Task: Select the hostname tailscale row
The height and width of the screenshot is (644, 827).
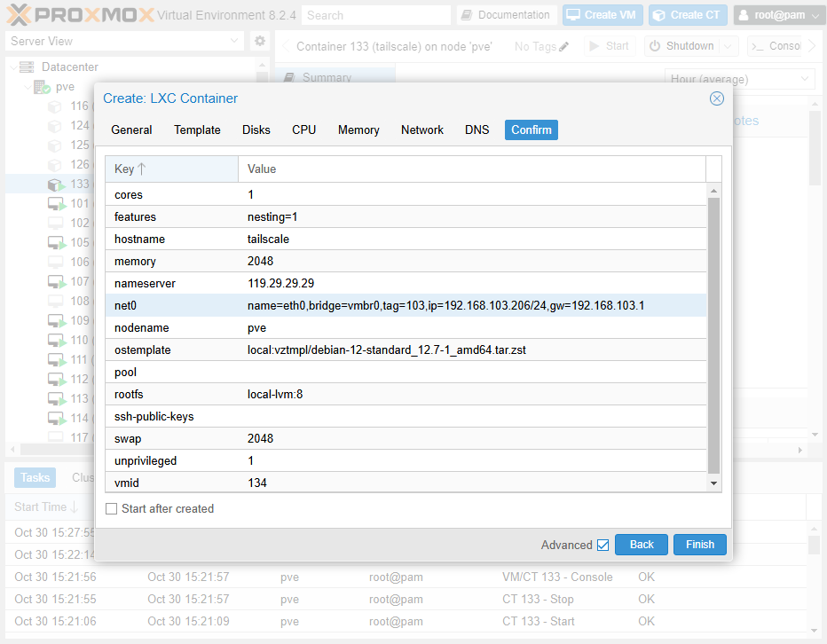Action: [x=406, y=240]
